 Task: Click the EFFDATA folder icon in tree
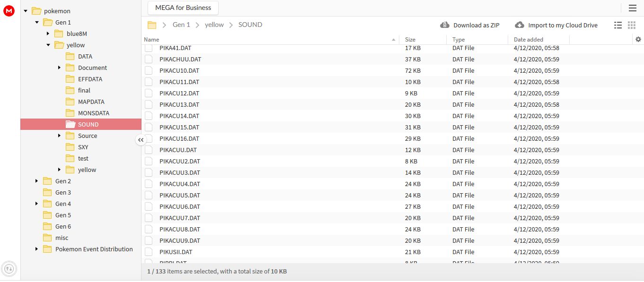pyautogui.click(x=70, y=79)
